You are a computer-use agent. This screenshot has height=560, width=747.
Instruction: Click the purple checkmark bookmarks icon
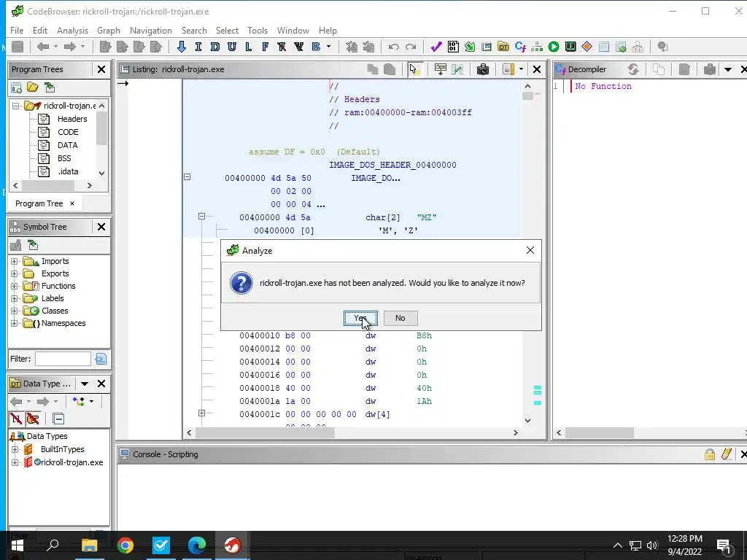click(x=436, y=47)
